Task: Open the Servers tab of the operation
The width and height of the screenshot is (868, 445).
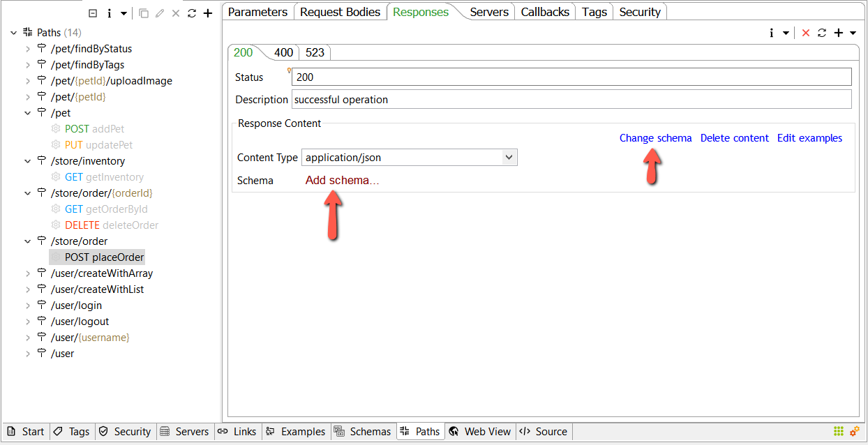Action: tap(489, 12)
